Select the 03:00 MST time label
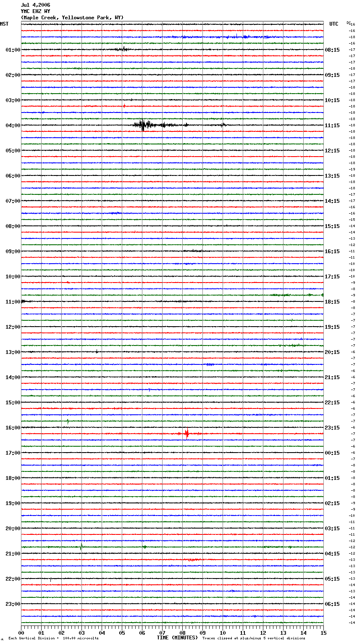 pos(13,100)
